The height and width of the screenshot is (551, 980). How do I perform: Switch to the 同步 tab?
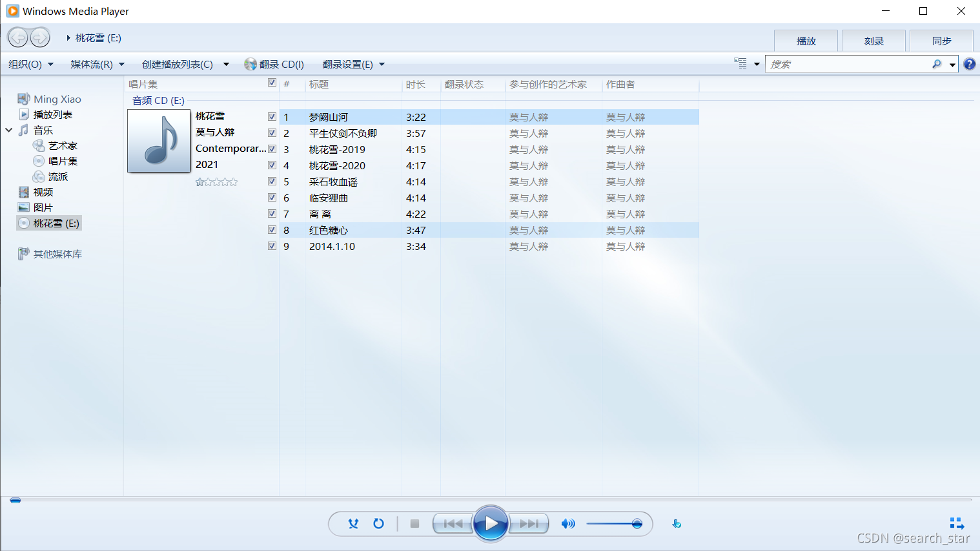pos(941,41)
